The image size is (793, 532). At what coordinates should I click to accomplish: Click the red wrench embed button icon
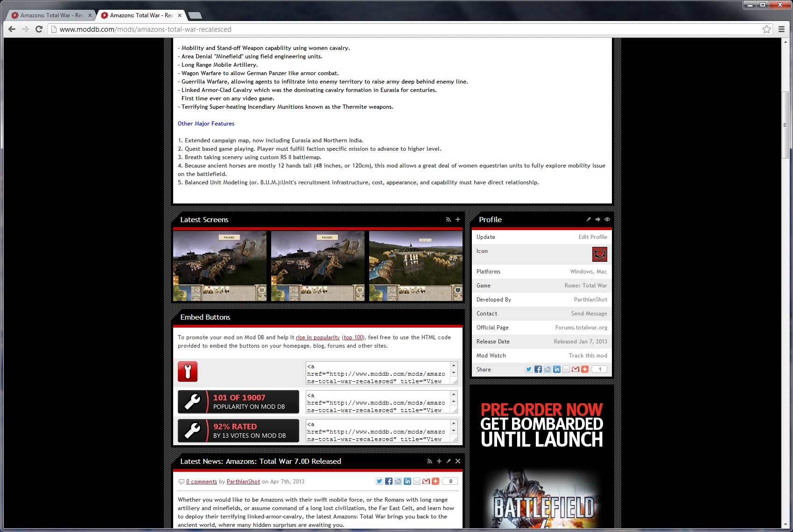(x=188, y=371)
